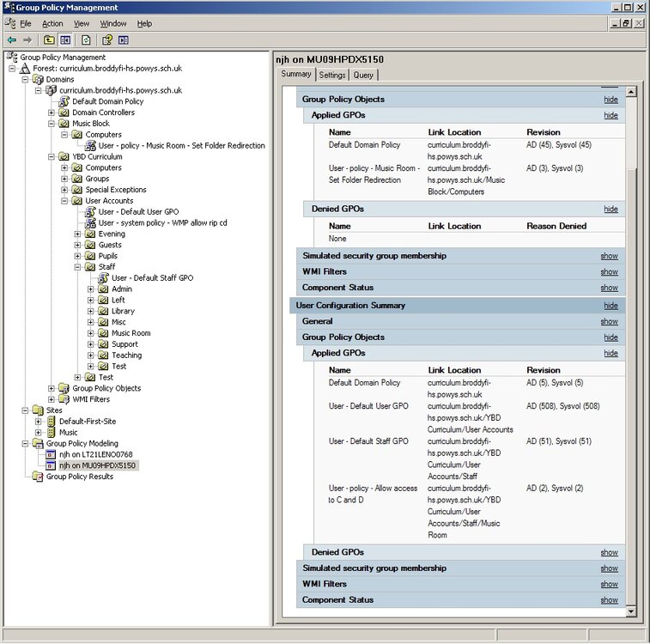The height and width of the screenshot is (644, 650).
Task: Switch to the Settings tab
Action: tap(332, 75)
